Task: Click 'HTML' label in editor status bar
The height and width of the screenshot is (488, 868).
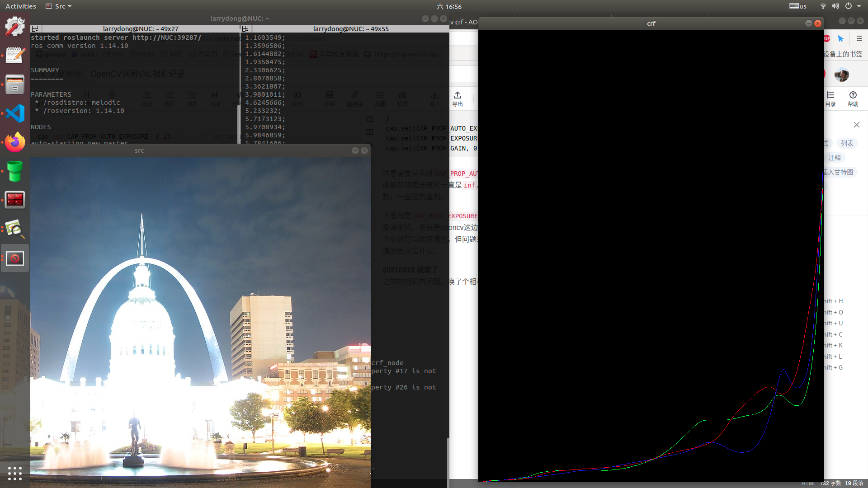Action: (x=809, y=483)
